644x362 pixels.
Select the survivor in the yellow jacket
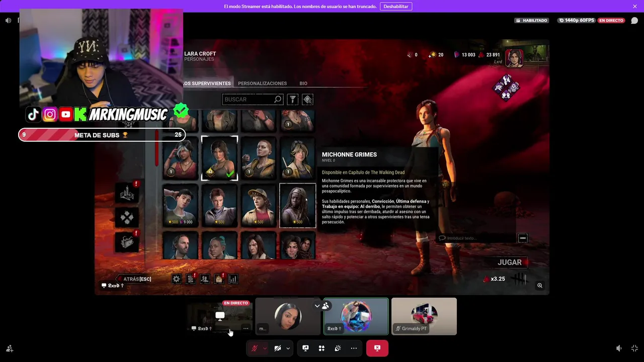[259, 158]
